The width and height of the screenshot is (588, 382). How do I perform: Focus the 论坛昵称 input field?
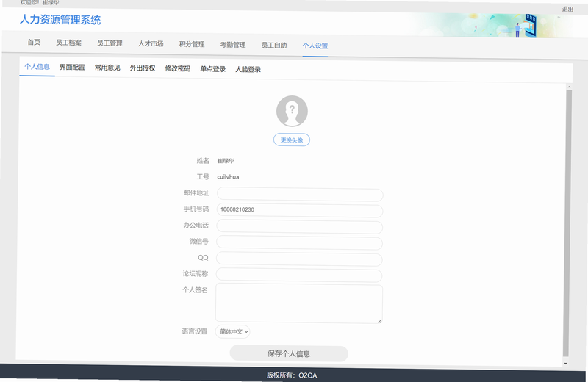point(299,275)
